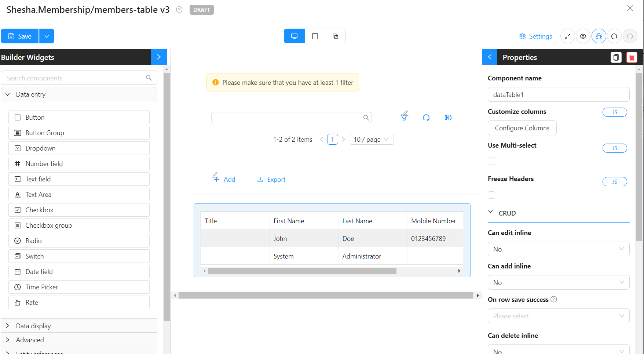
Task: Click the canvas horizontal scrollbar
Action: pos(326,295)
